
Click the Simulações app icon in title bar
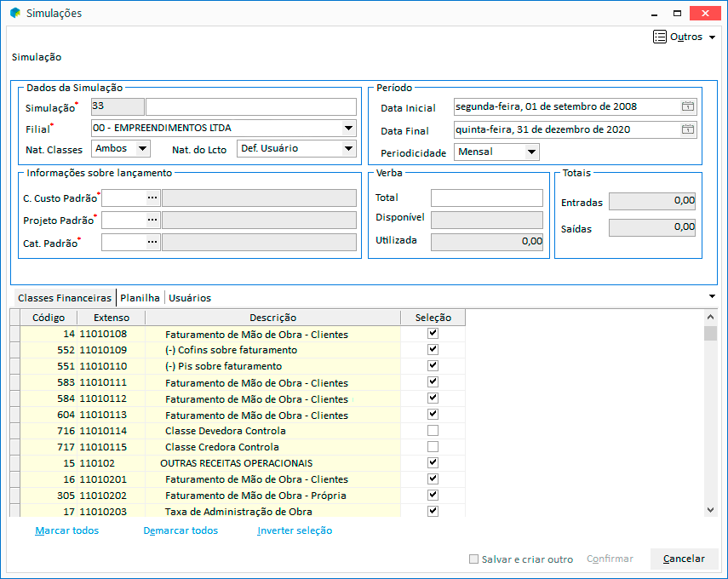pyautogui.click(x=14, y=14)
